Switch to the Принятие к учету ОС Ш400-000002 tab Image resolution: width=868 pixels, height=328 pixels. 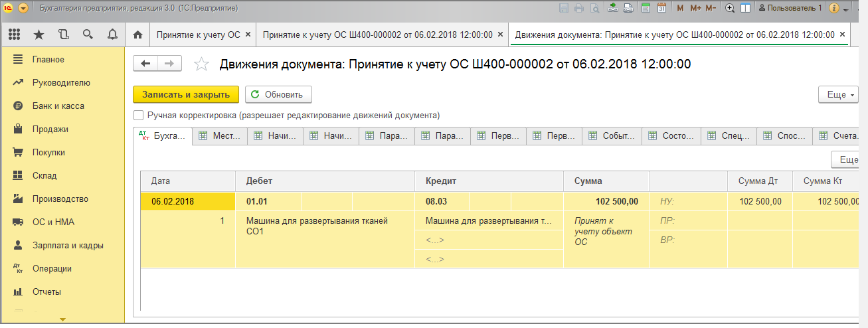(x=378, y=35)
